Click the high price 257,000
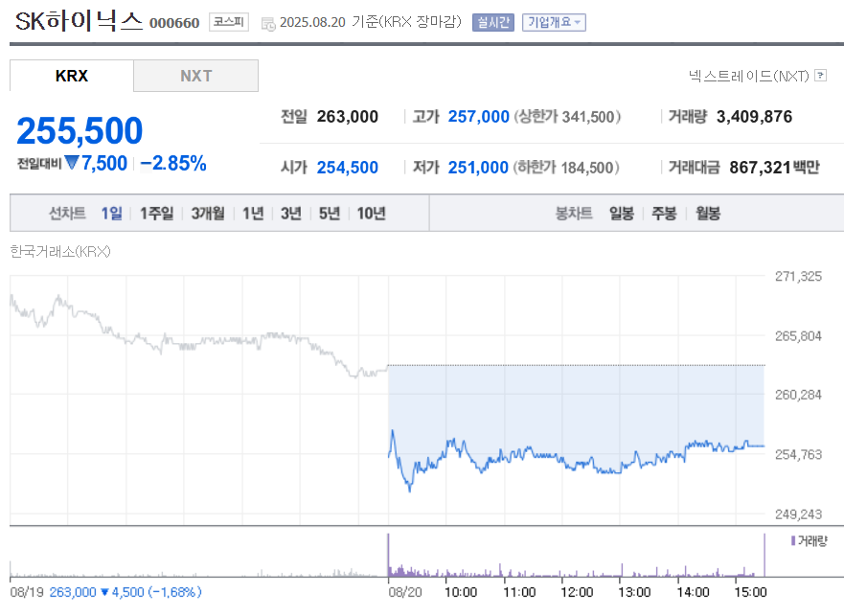Screen dimensions: 844x616 tap(478, 116)
